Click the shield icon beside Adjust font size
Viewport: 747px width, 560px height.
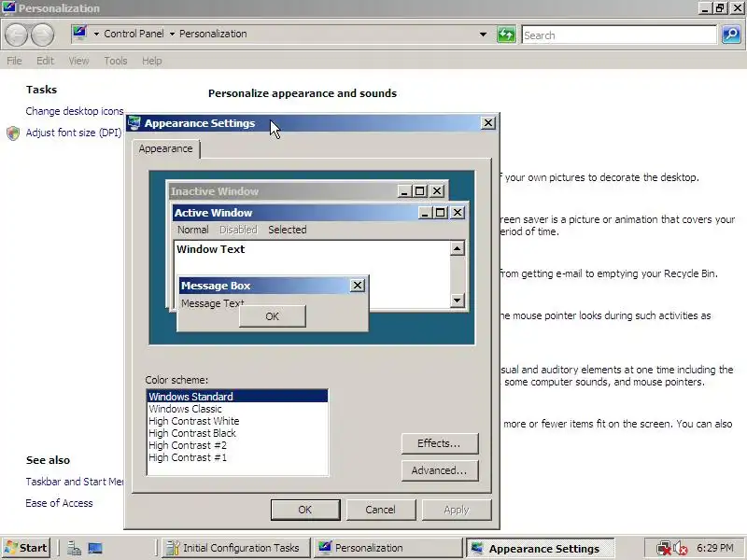click(x=13, y=133)
